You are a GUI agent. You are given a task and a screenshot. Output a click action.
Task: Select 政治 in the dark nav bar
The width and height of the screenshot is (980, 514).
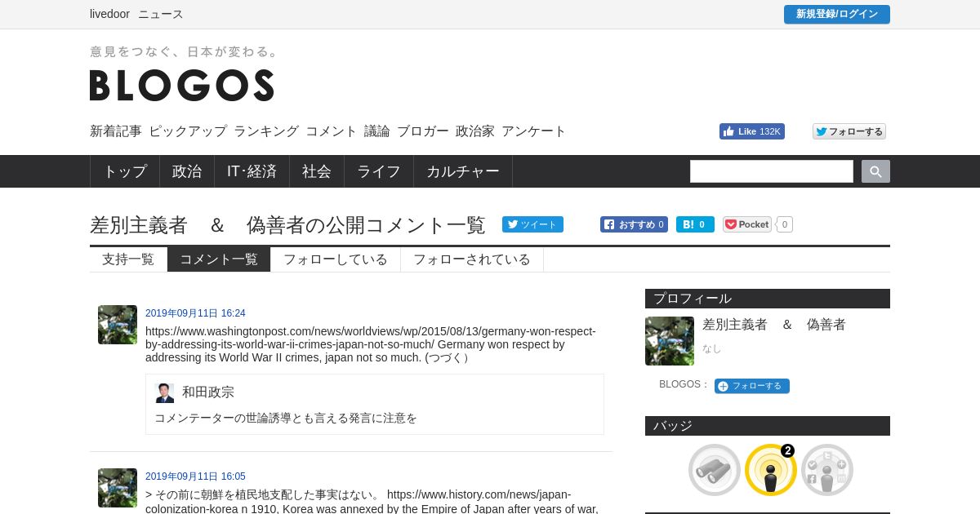187,171
